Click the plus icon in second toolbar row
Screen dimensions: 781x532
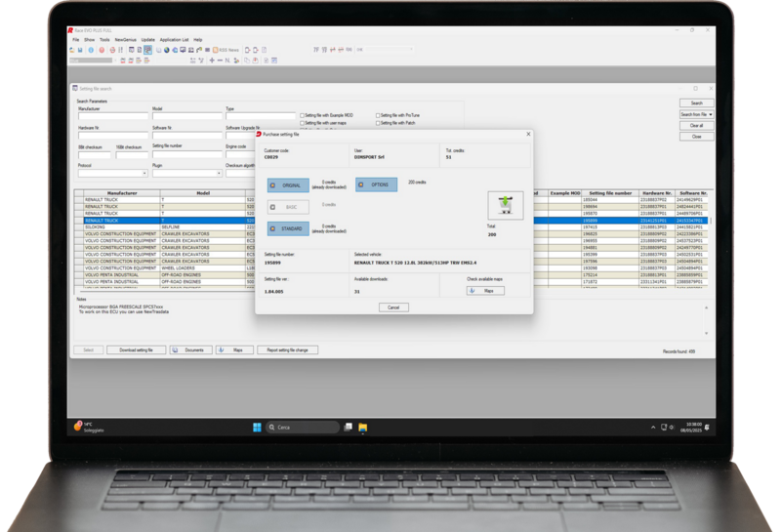(x=210, y=61)
